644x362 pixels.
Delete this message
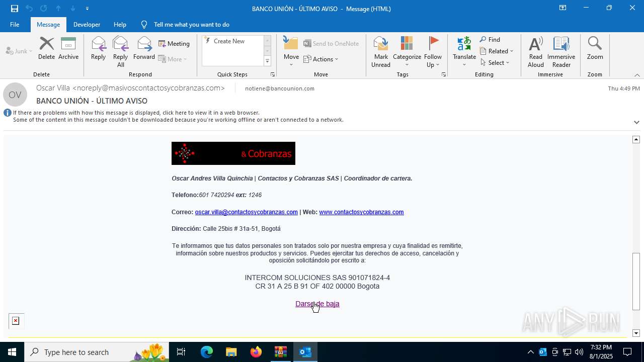[x=46, y=48]
